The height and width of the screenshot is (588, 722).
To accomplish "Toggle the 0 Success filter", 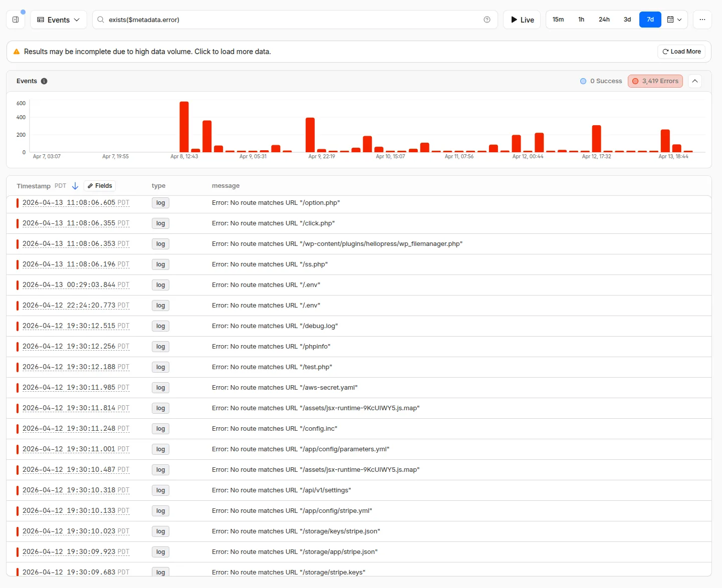I will (x=601, y=81).
